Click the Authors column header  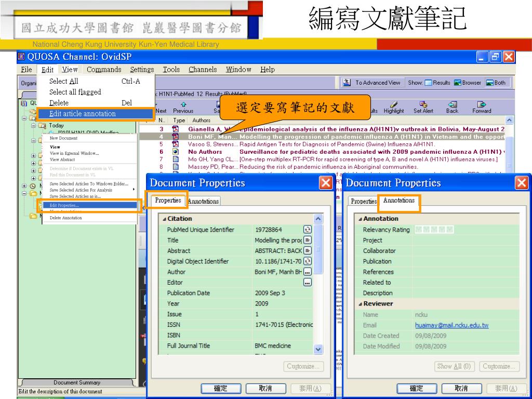click(x=201, y=120)
